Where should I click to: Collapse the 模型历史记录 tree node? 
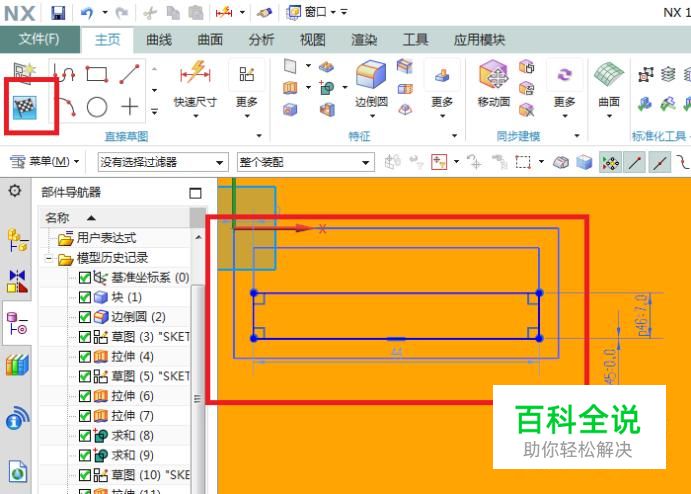click(x=49, y=259)
